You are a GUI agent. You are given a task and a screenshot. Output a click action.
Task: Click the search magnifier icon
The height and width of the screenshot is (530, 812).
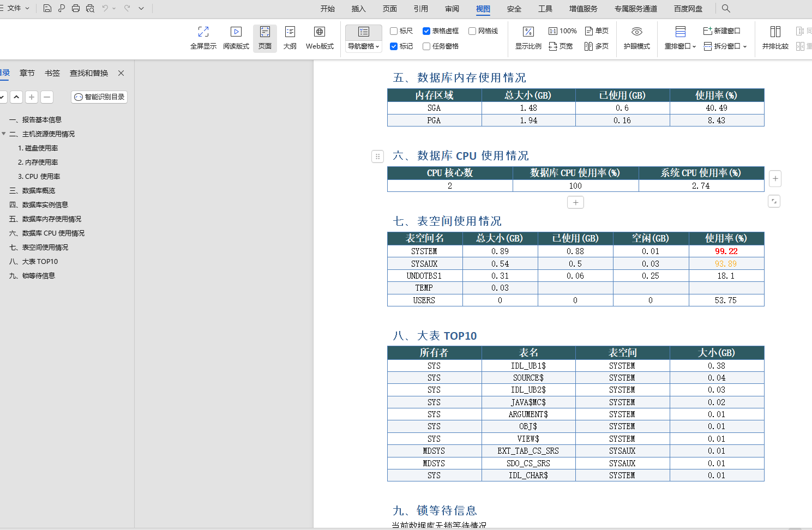pyautogui.click(x=726, y=8)
